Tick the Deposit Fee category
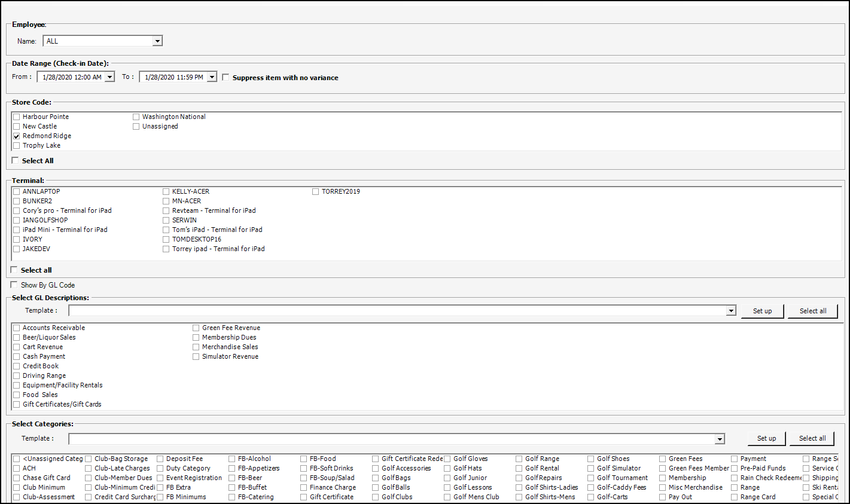850x504 pixels. (160, 459)
